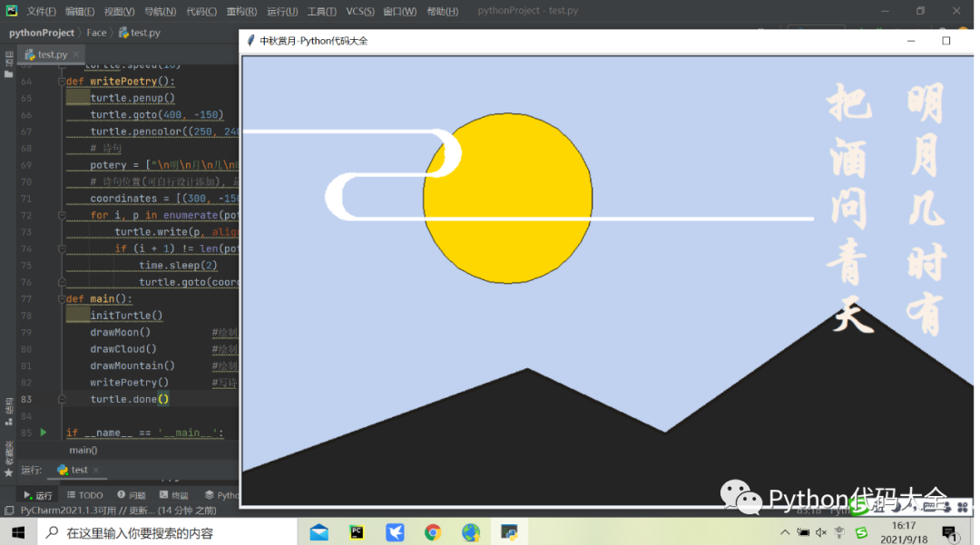The image size is (980, 545).
Task: Toggle fold end marker at line 76
Action: tap(62, 282)
